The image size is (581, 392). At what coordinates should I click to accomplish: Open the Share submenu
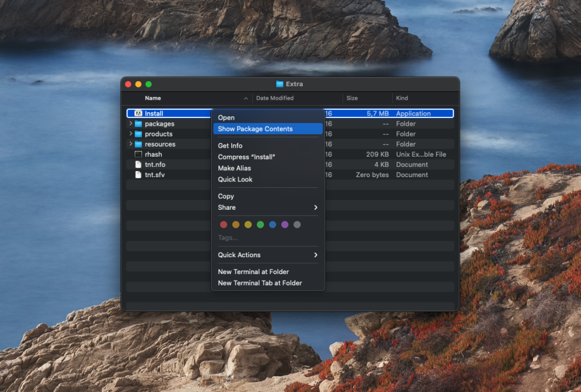(267, 208)
